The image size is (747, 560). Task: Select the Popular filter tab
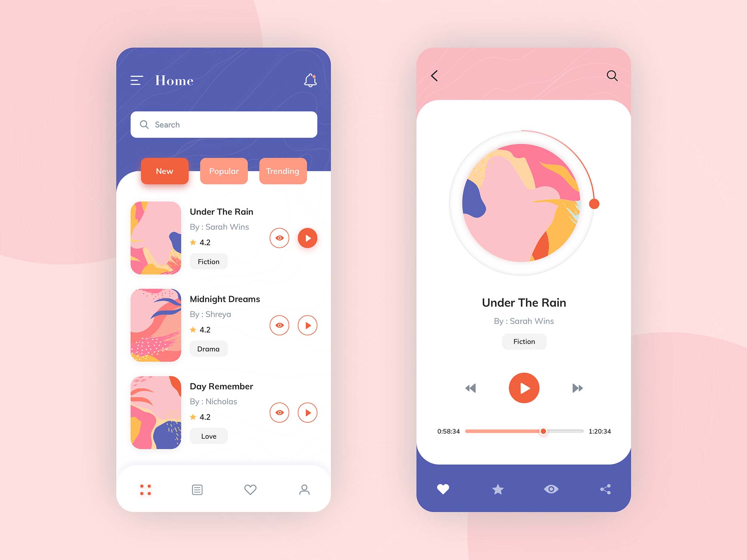[x=225, y=170]
